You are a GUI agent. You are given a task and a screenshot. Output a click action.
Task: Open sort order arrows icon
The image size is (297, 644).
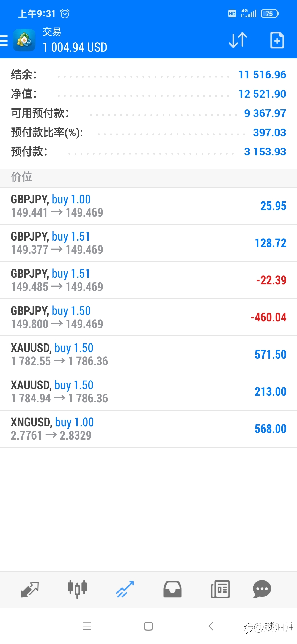click(238, 40)
